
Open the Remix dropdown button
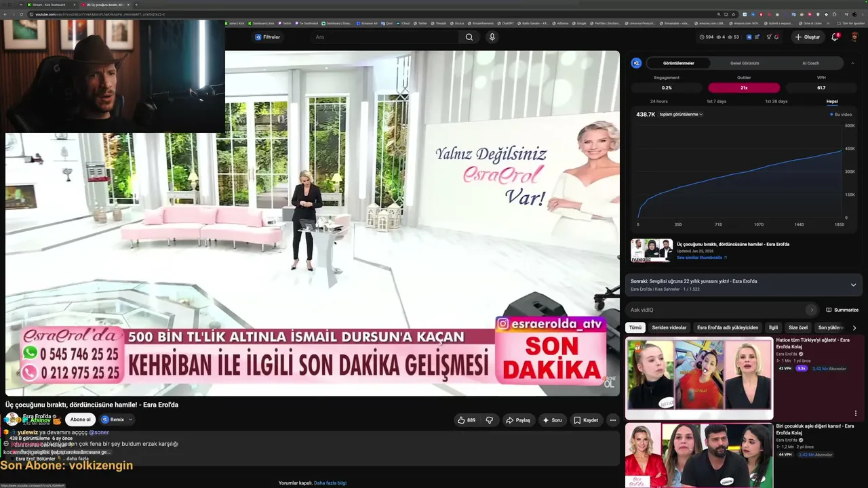(x=117, y=420)
